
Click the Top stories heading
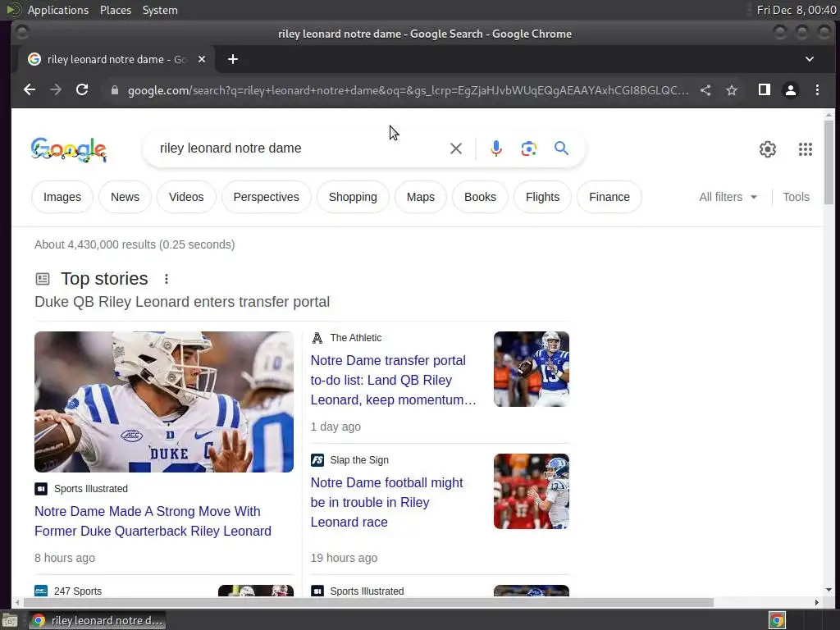104,279
